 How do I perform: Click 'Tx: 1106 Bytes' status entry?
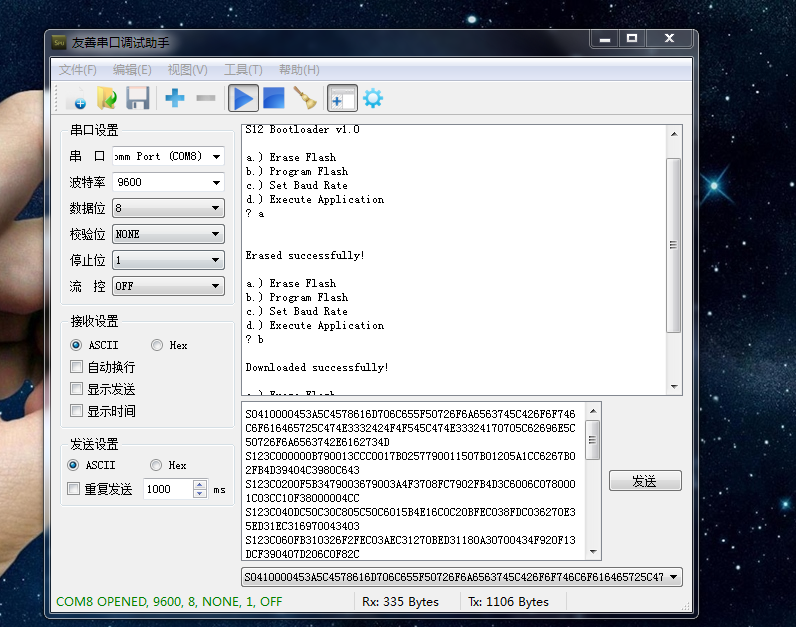508,602
